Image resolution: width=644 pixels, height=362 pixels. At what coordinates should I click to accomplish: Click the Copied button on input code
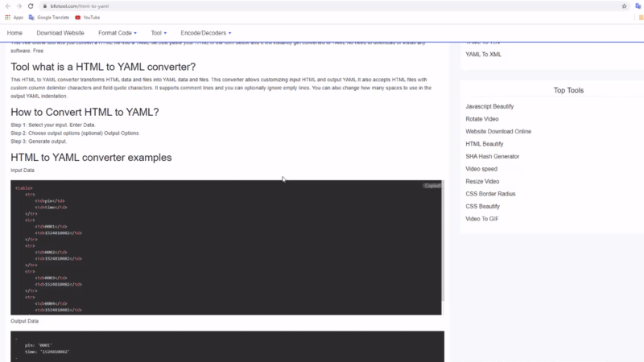tap(432, 186)
